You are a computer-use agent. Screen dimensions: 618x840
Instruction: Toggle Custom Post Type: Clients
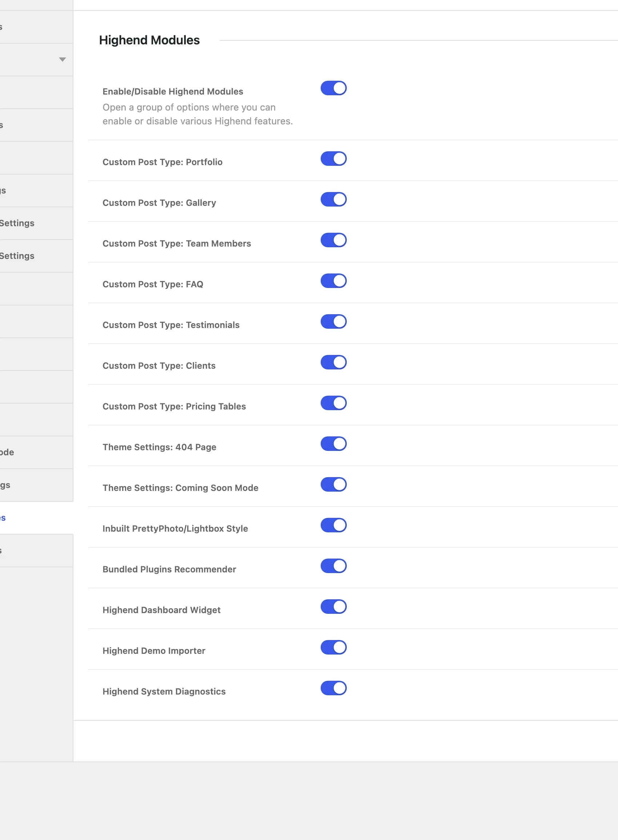coord(333,363)
